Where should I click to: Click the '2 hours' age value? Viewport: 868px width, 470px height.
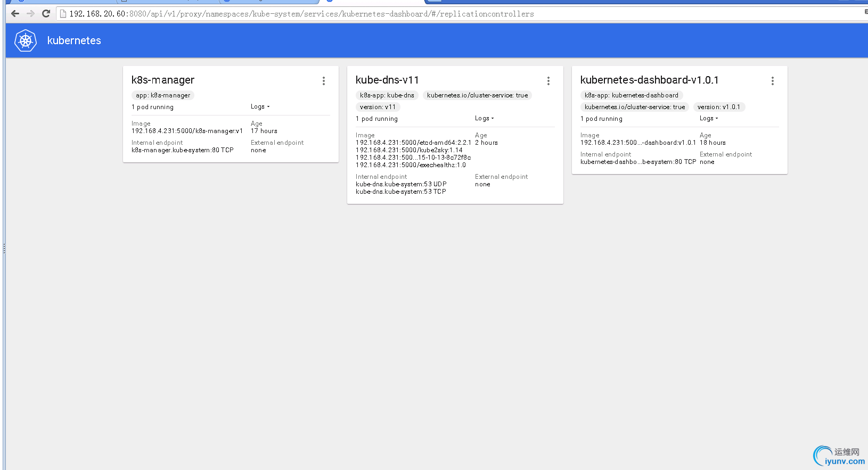pos(487,143)
